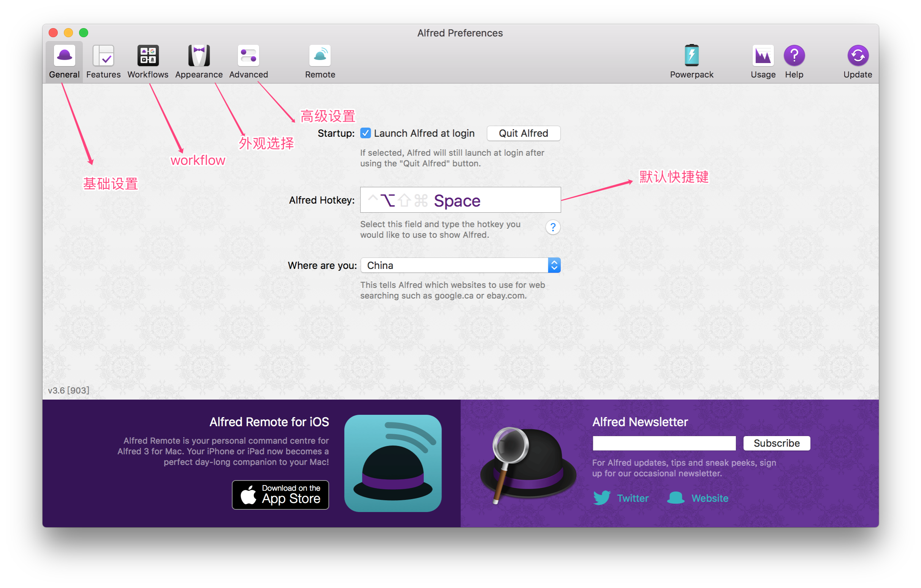Open the Help toolbar item
Image resolution: width=921 pixels, height=588 pixels.
(x=794, y=62)
